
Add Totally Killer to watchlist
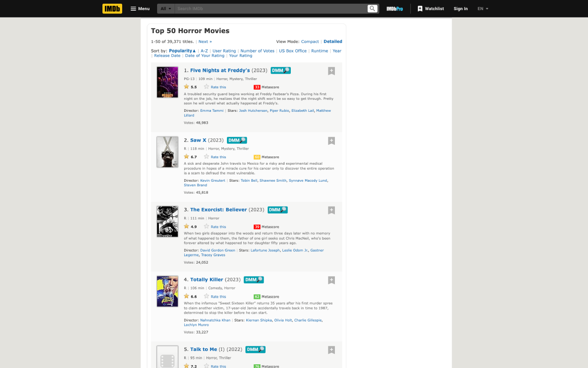[331, 280]
